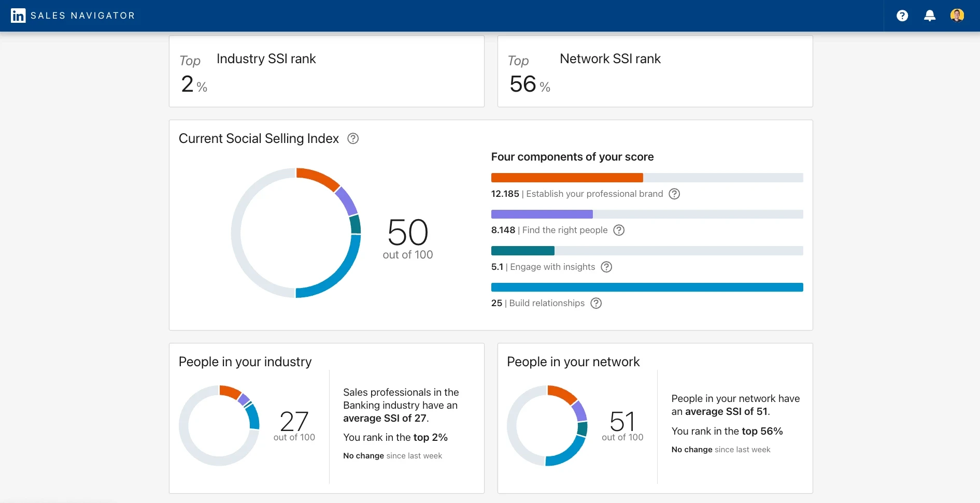
Task: Click the '56 %' network rank value
Action: pos(530,84)
